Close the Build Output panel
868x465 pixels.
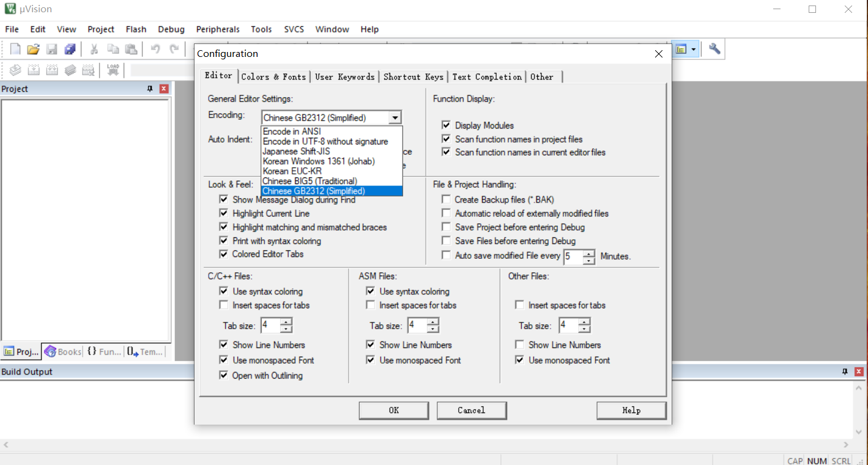pos(859,371)
